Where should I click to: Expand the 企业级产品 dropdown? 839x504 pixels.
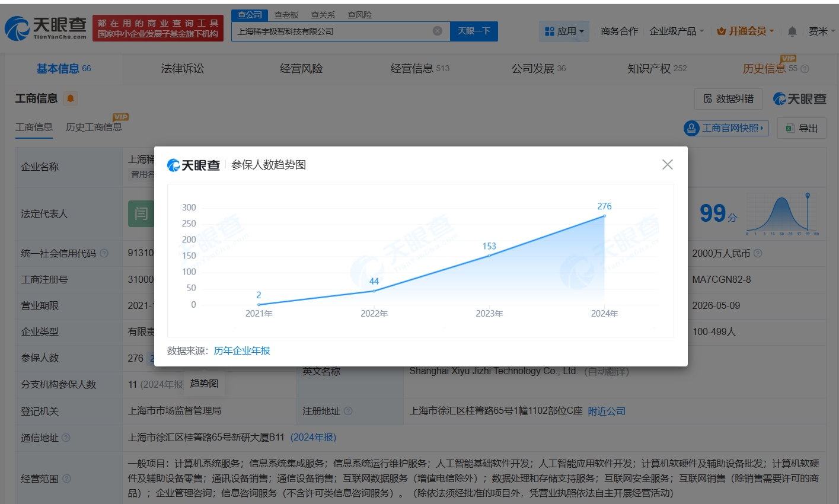click(x=677, y=31)
